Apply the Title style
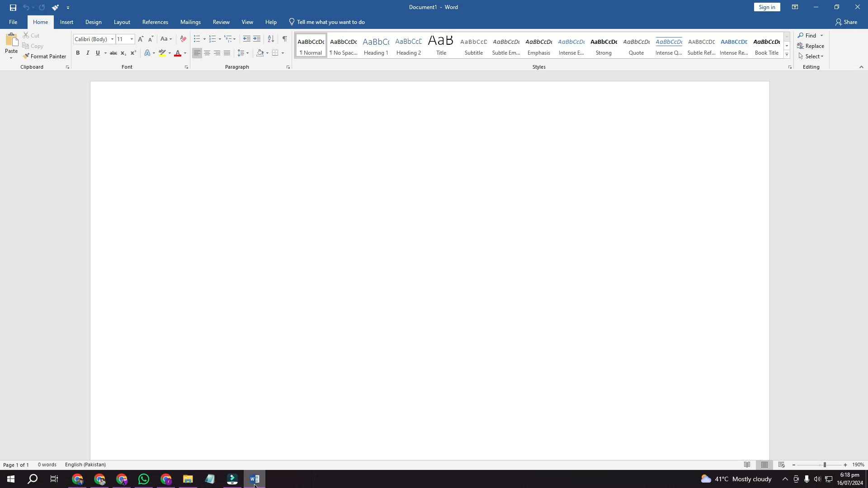 [441, 46]
